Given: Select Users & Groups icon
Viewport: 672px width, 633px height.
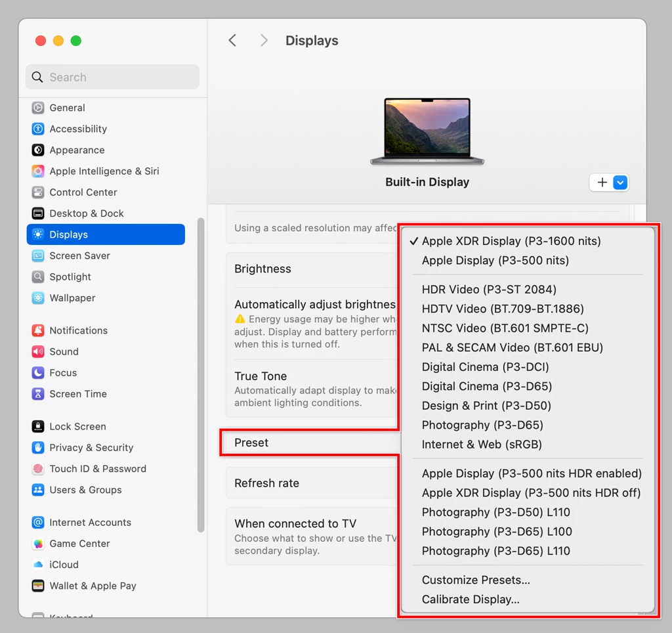Looking at the screenshot, I should point(38,490).
